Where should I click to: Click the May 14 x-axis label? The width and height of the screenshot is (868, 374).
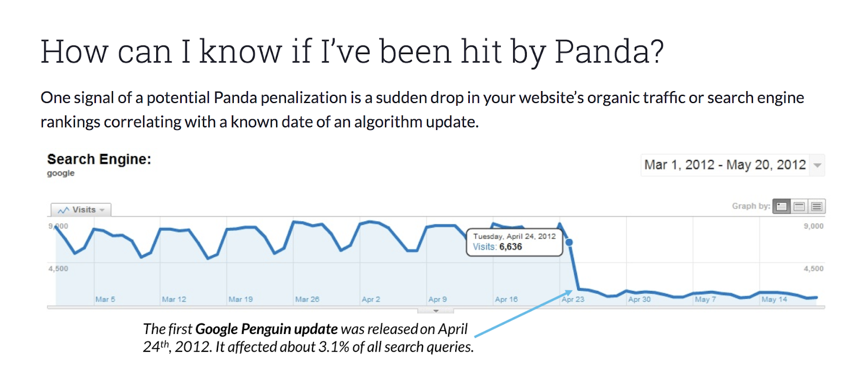[x=774, y=299]
